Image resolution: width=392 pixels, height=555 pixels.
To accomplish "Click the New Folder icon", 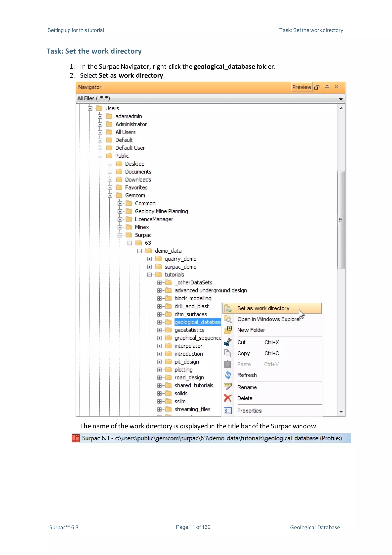I will tap(228, 330).
